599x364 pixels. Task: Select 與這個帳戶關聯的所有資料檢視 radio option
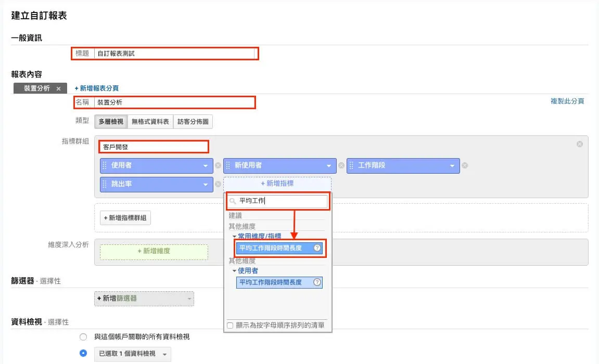83,337
